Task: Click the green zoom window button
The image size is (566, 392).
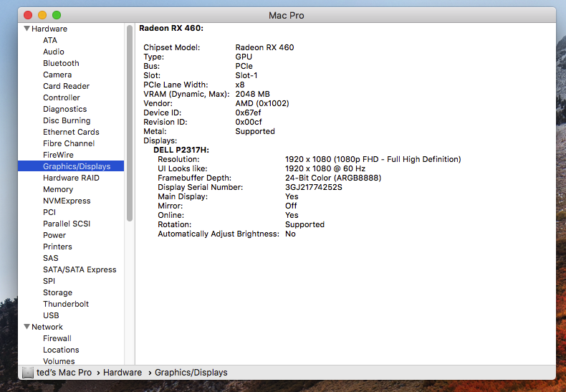Action: click(57, 15)
